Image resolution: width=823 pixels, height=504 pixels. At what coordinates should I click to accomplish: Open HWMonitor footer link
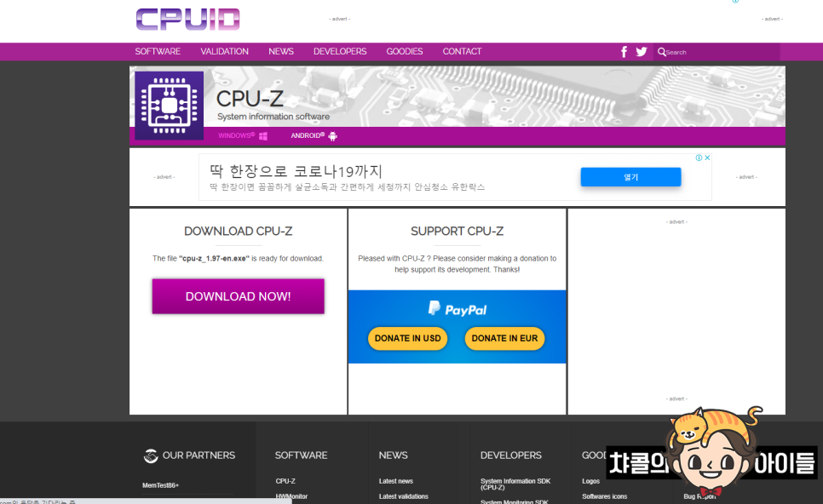[x=291, y=496]
